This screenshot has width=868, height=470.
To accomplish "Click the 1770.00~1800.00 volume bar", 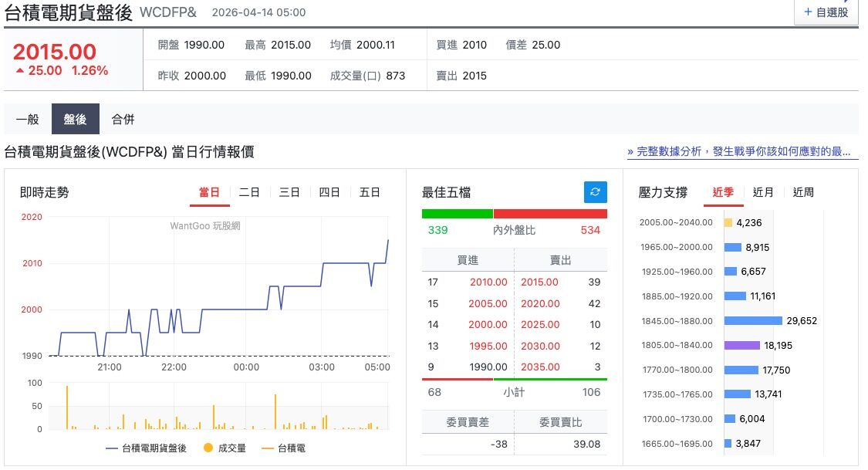I will (741, 370).
